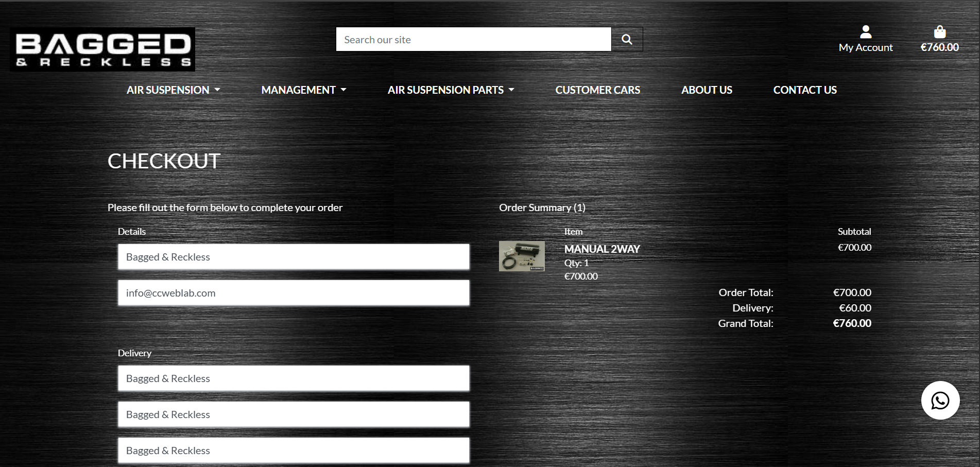The height and width of the screenshot is (467, 980).
Task: Open the WhatsApp chat bubble icon
Action: (940, 400)
